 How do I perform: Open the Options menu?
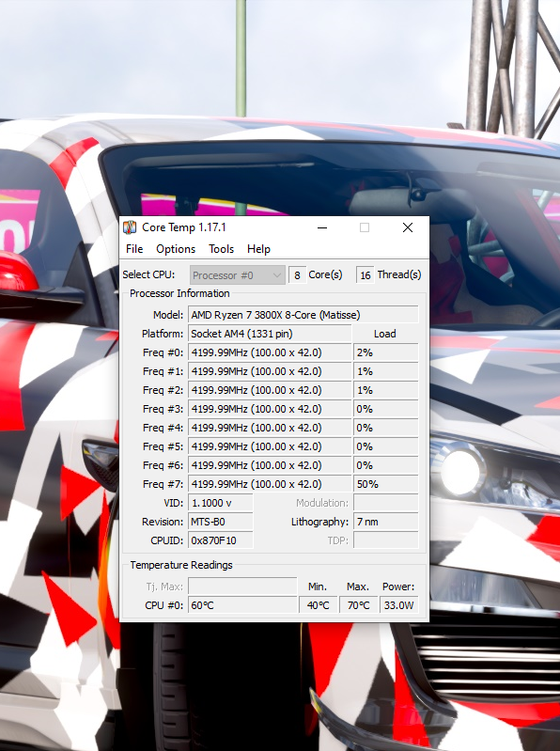176,249
